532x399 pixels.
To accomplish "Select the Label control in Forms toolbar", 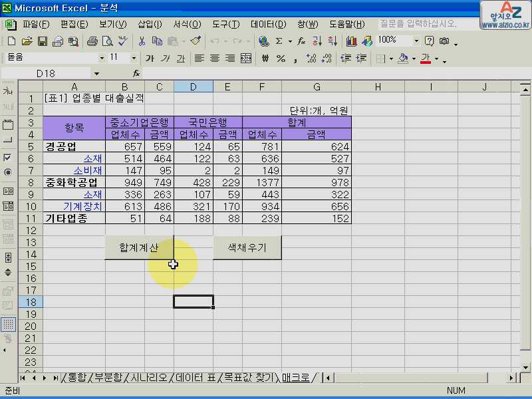I will [x=8, y=92].
